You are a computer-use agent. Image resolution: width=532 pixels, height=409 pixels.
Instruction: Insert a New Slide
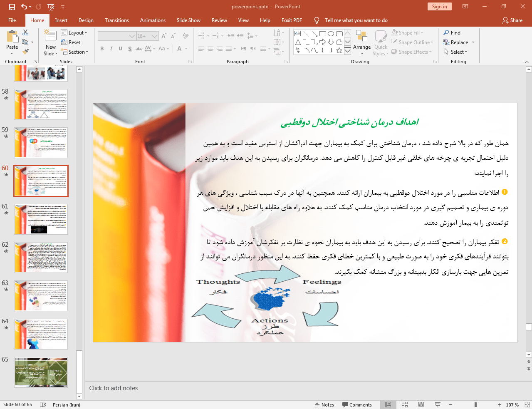[51, 42]
